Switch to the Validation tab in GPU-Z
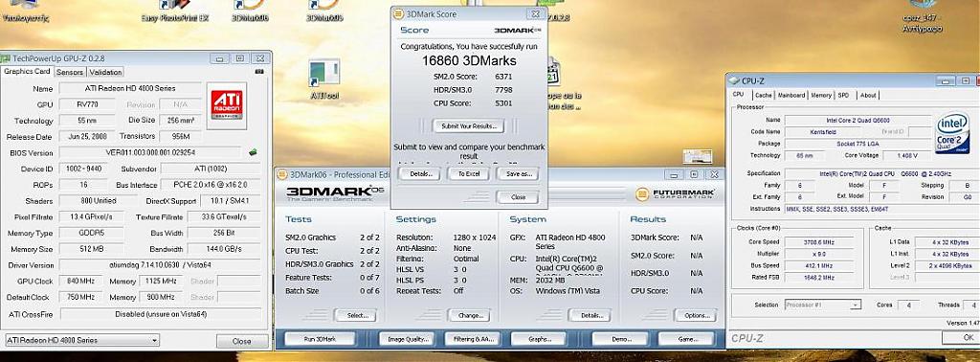 (105, 72)
